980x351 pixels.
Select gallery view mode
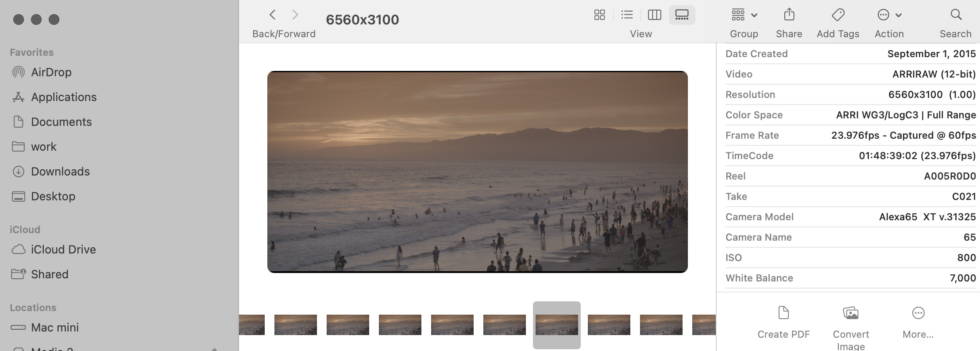tap(682, 15)
